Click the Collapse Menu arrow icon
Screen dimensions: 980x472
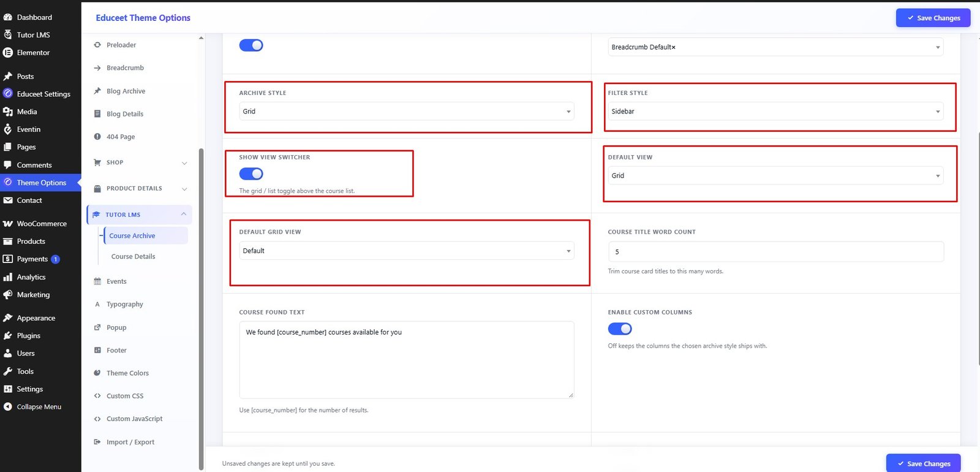[8, 407]
